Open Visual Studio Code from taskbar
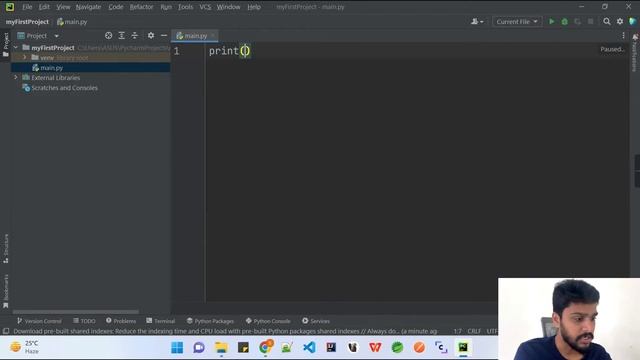 [309, 347]
